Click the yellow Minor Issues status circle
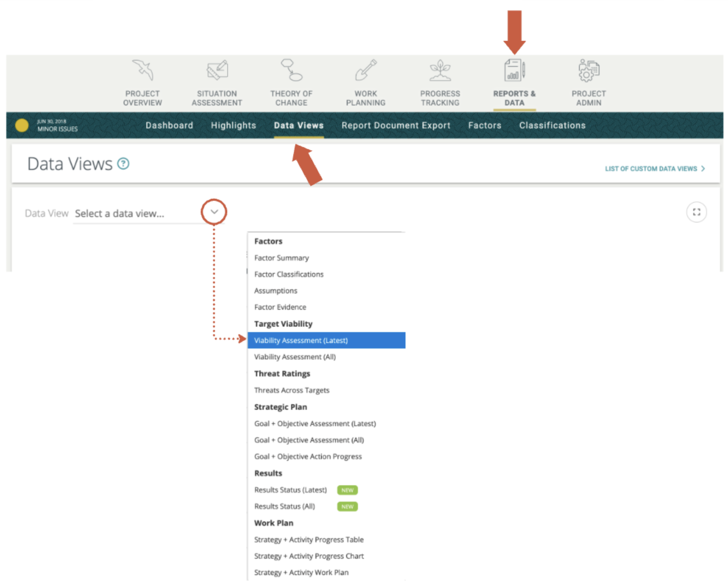The height and width of the screenshot is (586, 728). [22, 125]
